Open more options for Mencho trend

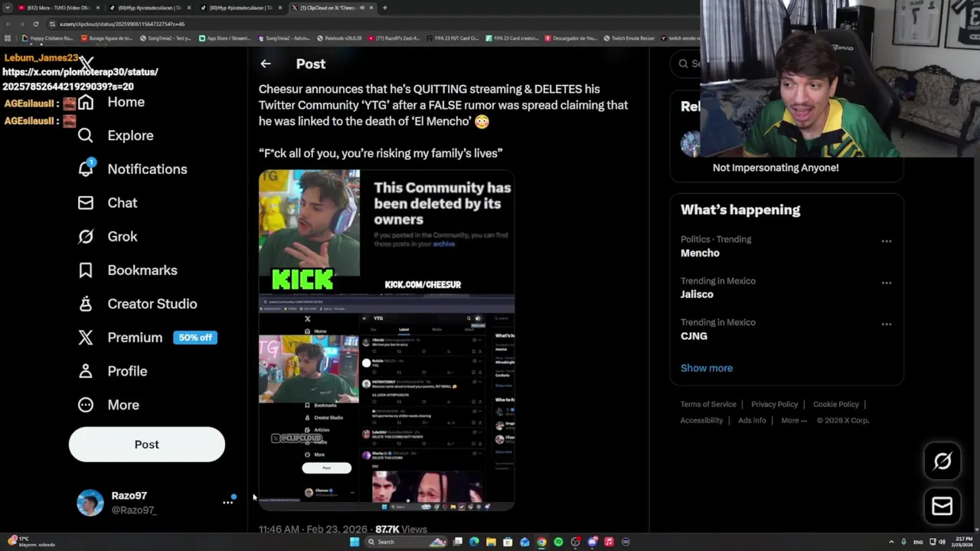coord(886,241)
